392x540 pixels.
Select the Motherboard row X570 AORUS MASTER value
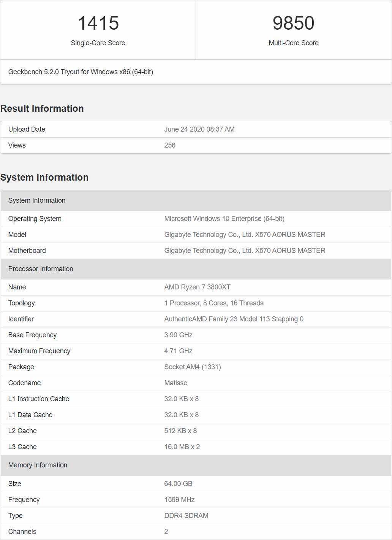coord(245,251)
